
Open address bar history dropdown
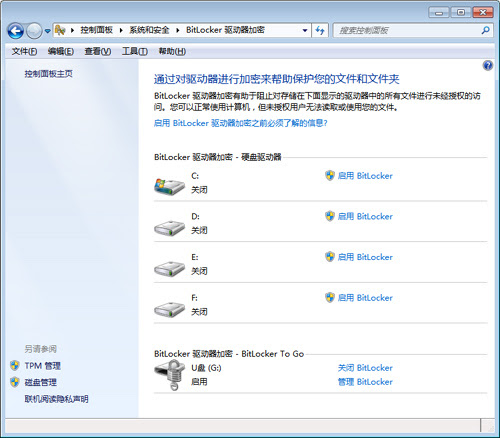[305, 30]
